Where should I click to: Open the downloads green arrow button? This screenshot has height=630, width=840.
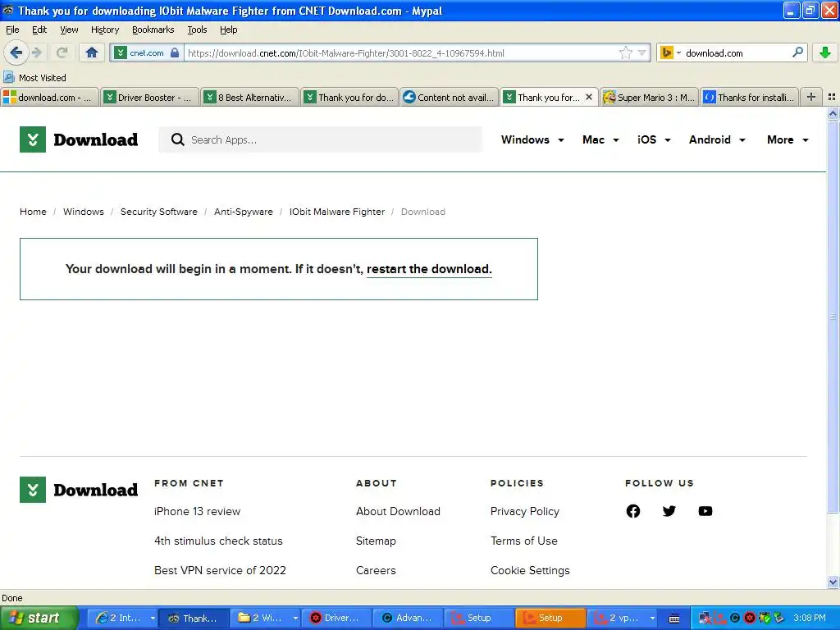pos(825,52)
